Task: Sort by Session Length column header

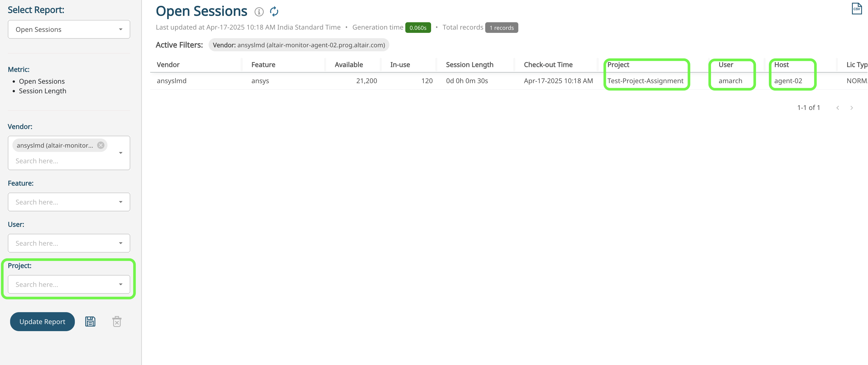Action: 469,65
